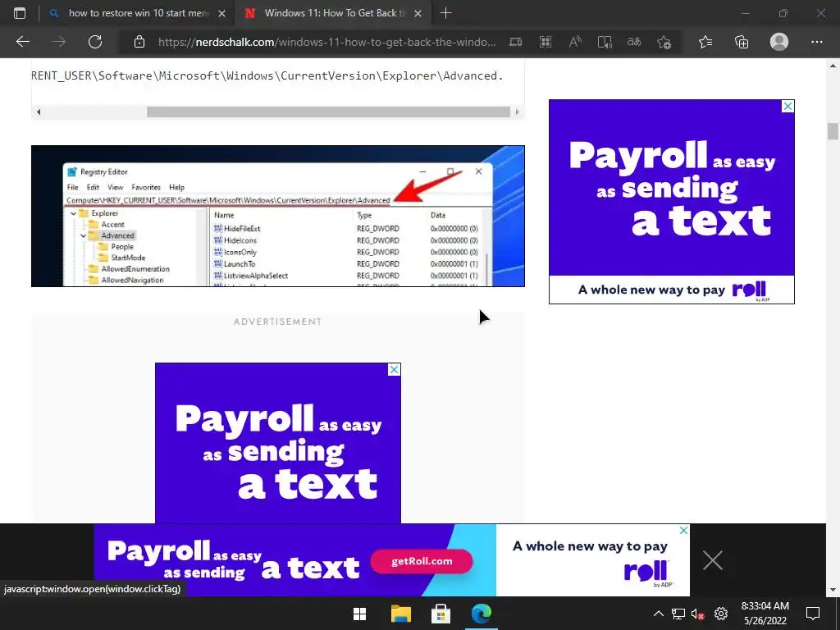Viewport: 840px width, 630px height.
Task: Click the code box horizontal scrollbar thumb
Action: [x=328, y=112]
